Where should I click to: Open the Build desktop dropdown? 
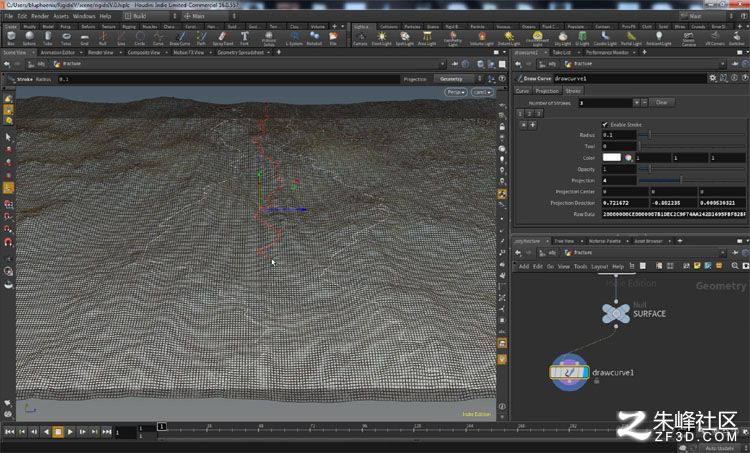pos(150,16)
